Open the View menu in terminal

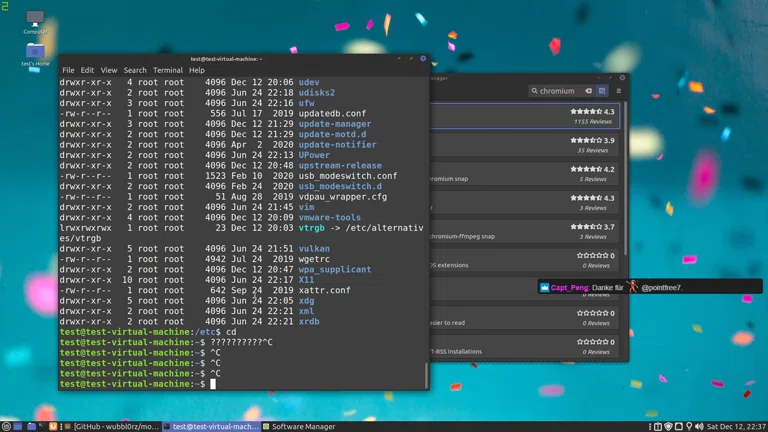pyautogui.click(x=109, y=70)
